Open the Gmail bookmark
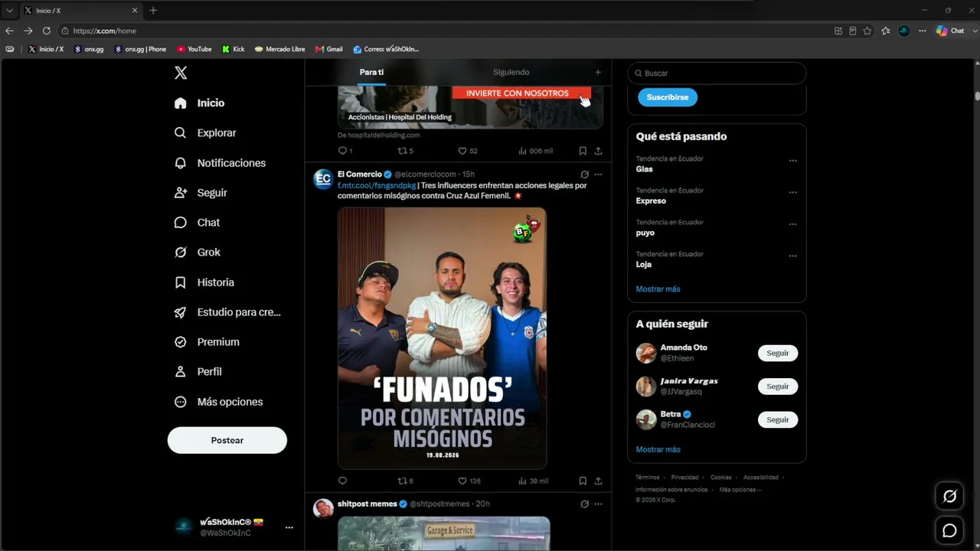This screenshot has height=551, width=980. (329, 49)
